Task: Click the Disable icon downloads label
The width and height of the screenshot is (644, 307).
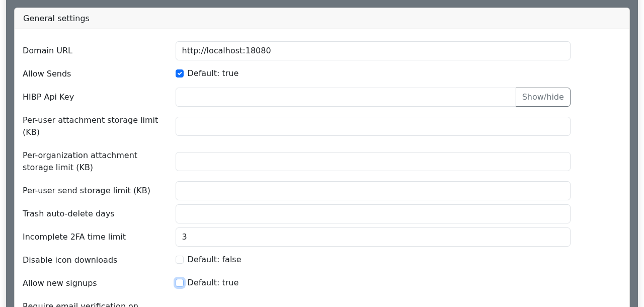Action: (70, 260)
